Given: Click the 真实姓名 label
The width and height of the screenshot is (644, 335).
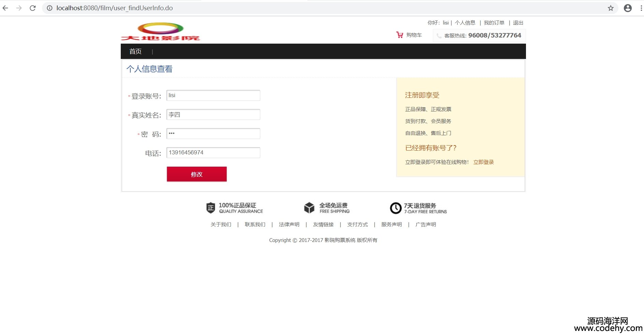Looking at the screenshot, I should point(146,116).
